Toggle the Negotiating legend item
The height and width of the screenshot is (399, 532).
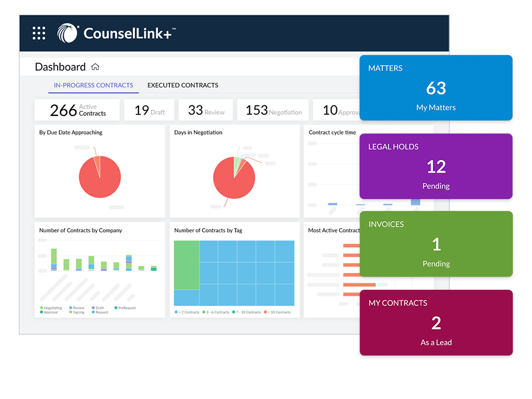click(x=52, y=308)
